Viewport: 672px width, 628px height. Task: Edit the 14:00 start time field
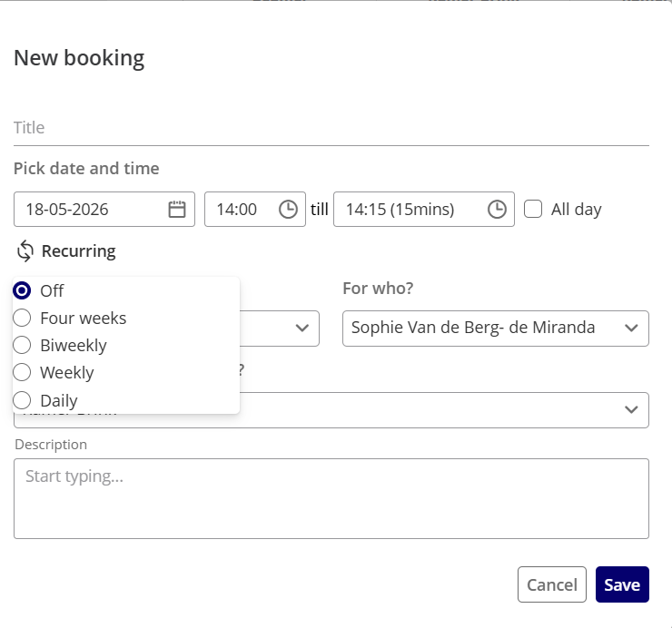tap(255, 210)
